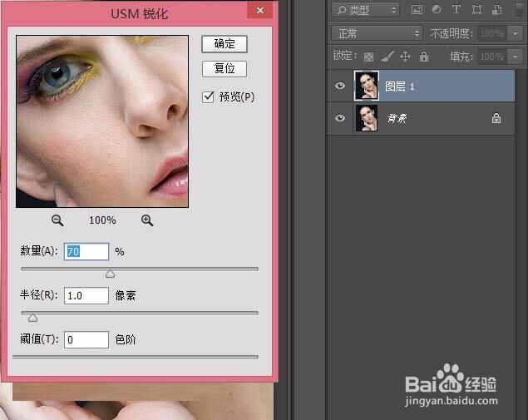Select the pixel layer filter icon
Image resolution: width=528 pixels, height=420 pixels.
tap(417, 9)
